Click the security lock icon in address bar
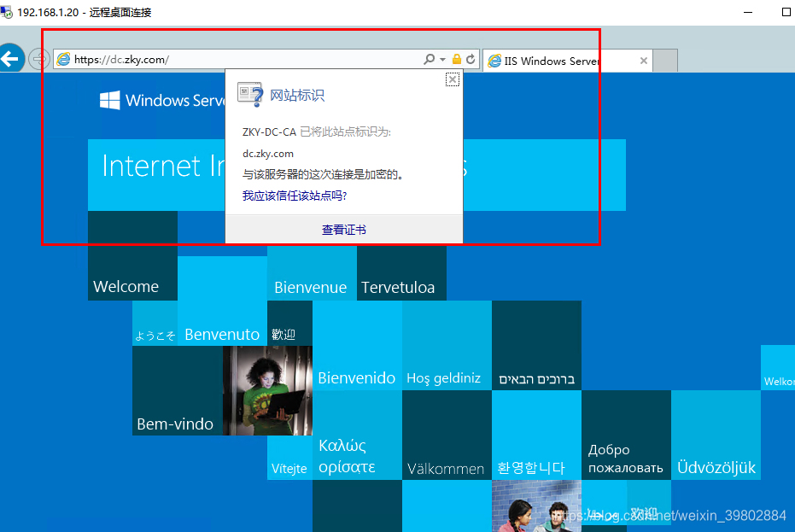This screenshot has width=795, height=532. click(x=456, y=59)
